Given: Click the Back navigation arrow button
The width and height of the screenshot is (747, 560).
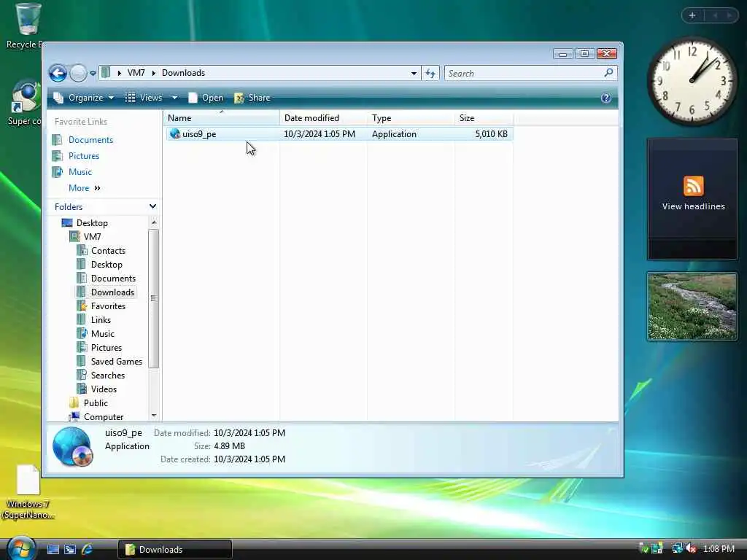Looking at the screenshot, I should pos(58,74).
